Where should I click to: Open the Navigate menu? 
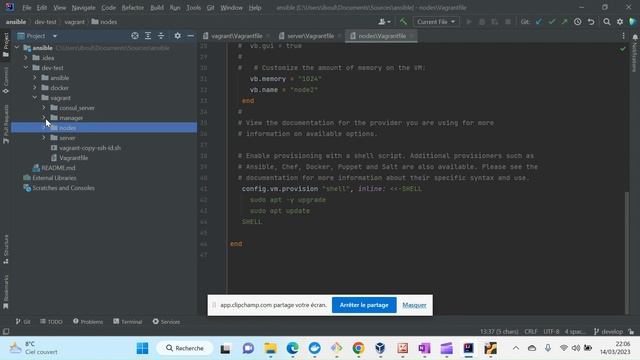coord(83,8)
